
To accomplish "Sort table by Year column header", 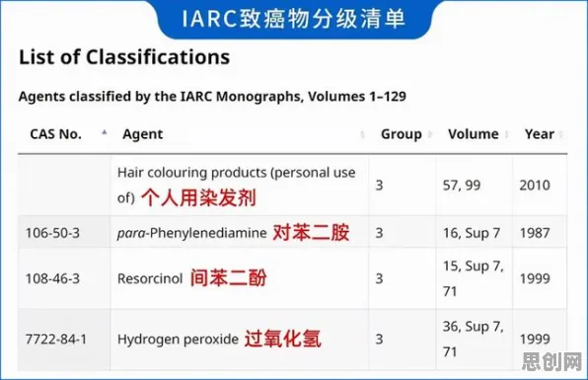I will pos(540,134).
